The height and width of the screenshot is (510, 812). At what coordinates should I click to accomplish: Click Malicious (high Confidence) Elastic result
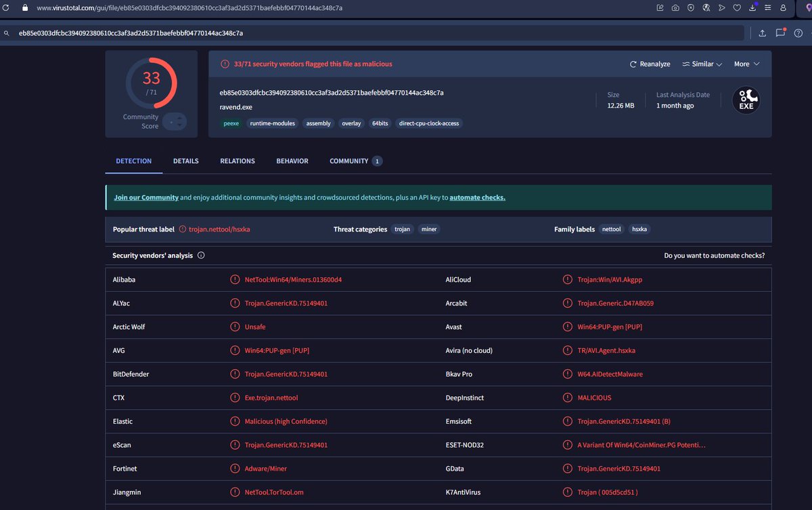click(x=286, y=421)
